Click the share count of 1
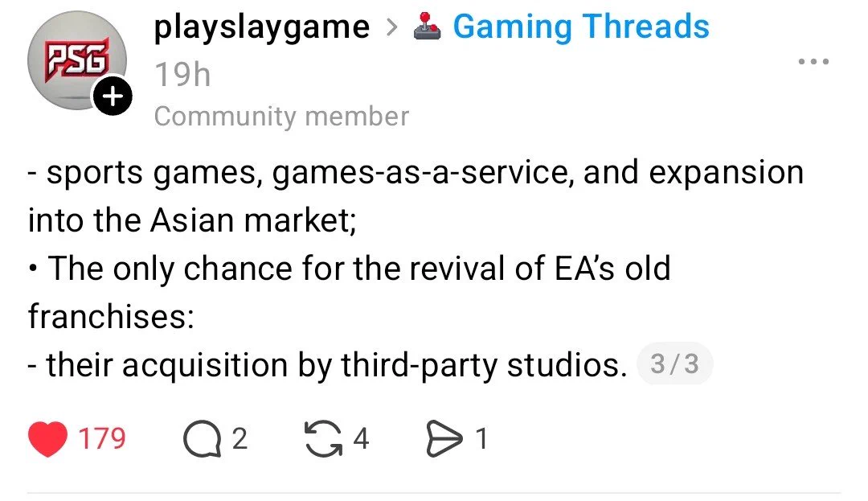The image size is (868, 501). click(481, 439)
